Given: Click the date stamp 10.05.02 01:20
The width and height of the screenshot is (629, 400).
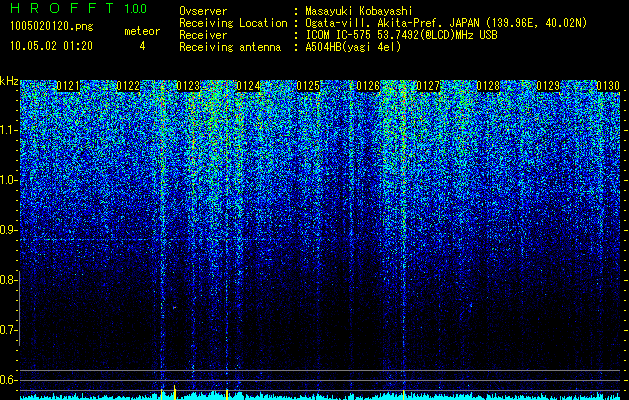Looking at the screenshot, I should click(51, 46).
